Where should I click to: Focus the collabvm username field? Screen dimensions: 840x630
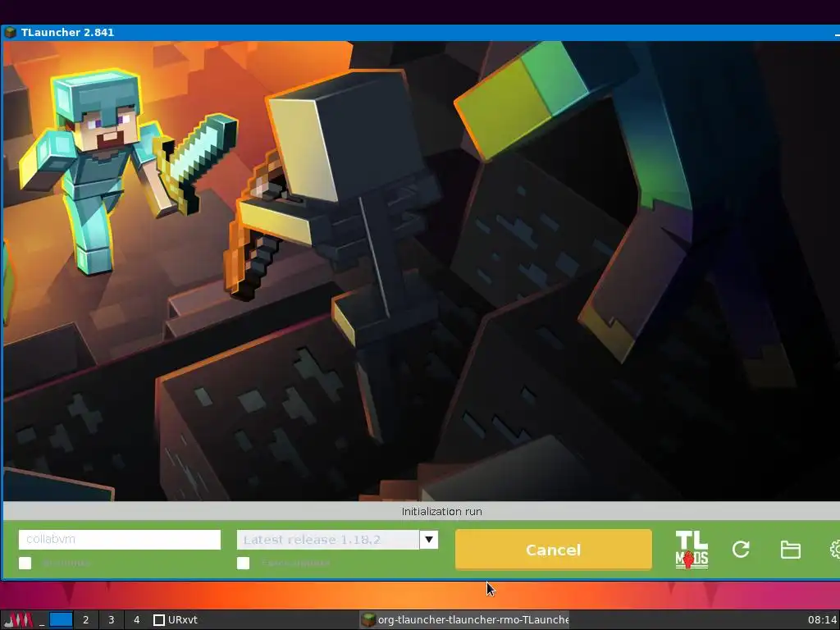coord(120,540)
